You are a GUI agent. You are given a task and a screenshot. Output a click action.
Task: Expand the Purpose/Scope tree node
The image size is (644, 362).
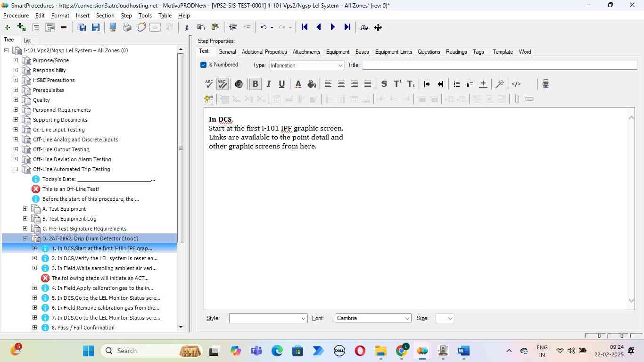(x=16, y=60)
